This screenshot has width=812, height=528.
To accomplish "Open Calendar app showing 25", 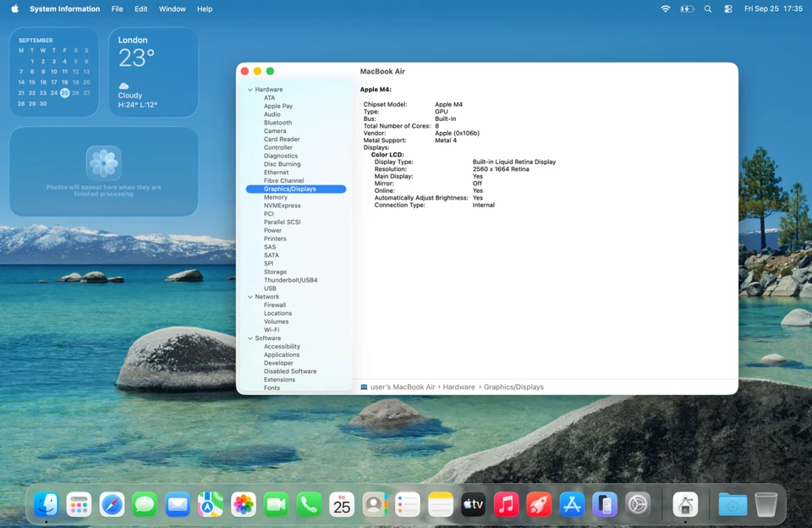I will [x=342, y=504].
